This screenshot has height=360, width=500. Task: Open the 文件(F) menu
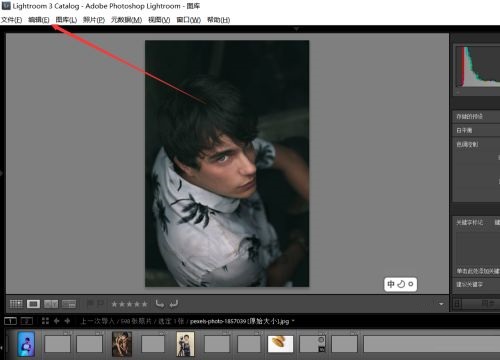[x=11, y=20]
